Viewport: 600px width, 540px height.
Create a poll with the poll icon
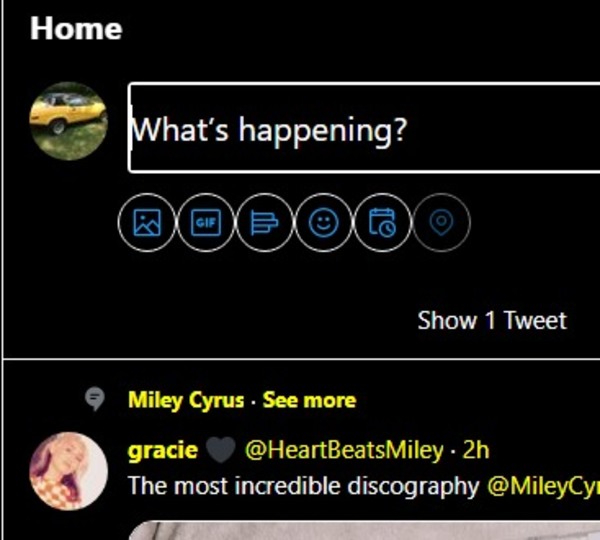(264, 222)
